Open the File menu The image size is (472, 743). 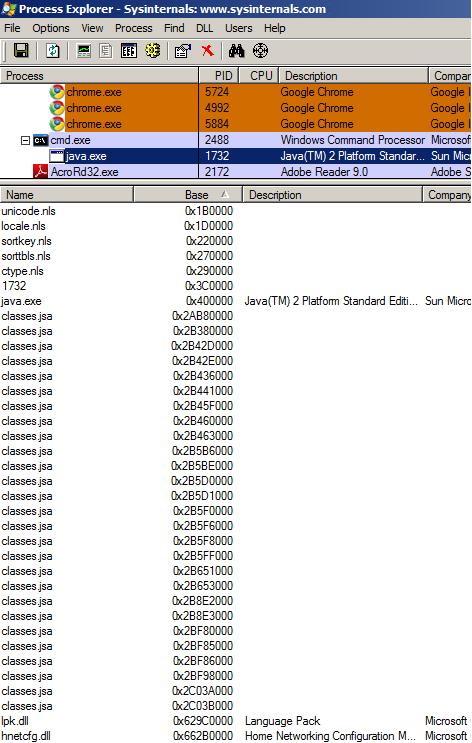tap(12, 28)
